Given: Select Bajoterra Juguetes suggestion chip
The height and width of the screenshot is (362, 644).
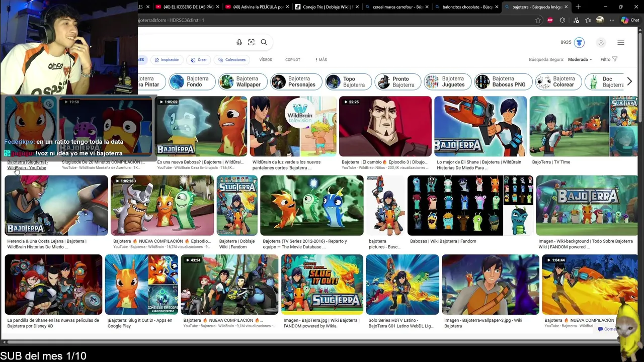Looking at the screenshot, I should [x=447, y=81].
